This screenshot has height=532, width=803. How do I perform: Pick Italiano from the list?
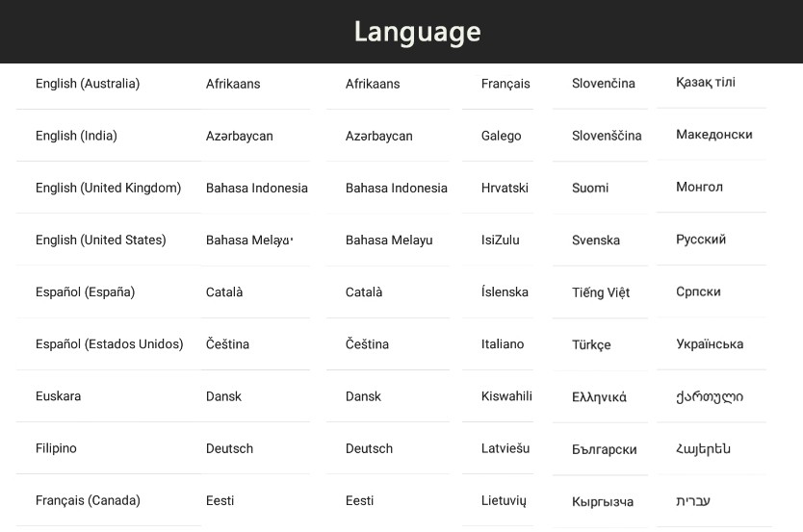tap(498, 344)
